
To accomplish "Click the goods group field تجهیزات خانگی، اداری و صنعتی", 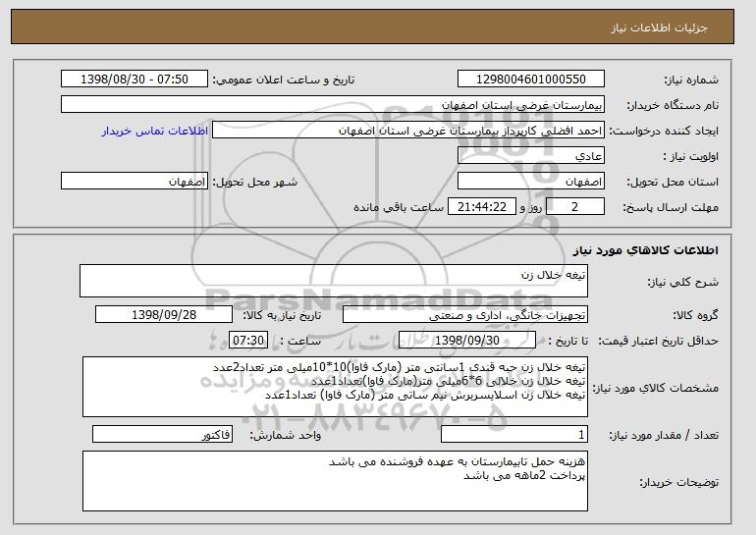I will [x=465, y=315].
